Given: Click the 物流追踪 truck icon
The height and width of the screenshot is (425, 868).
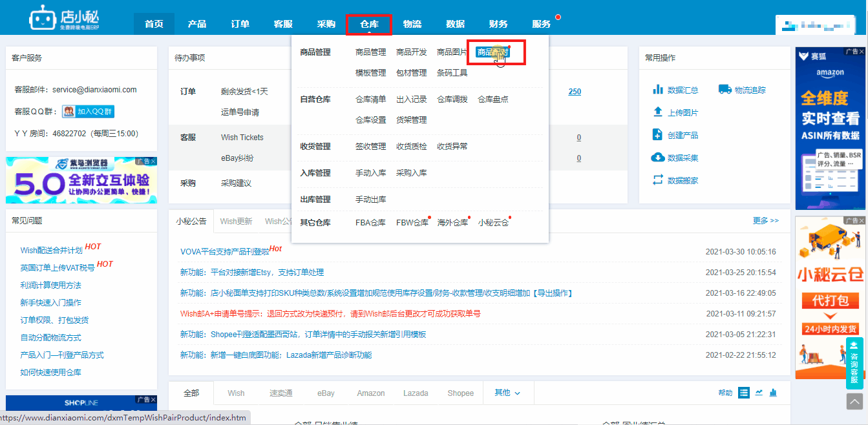Looking at the screenshot, I should point(725,90).
